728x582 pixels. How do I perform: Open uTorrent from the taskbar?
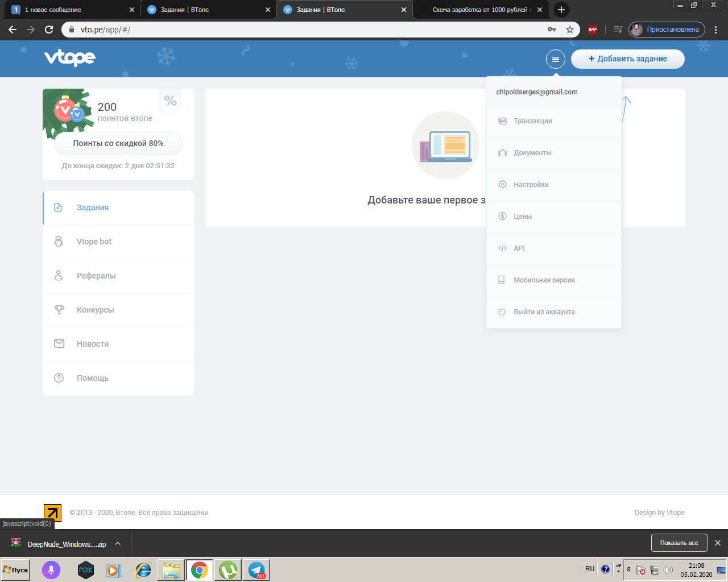(228, 569)
